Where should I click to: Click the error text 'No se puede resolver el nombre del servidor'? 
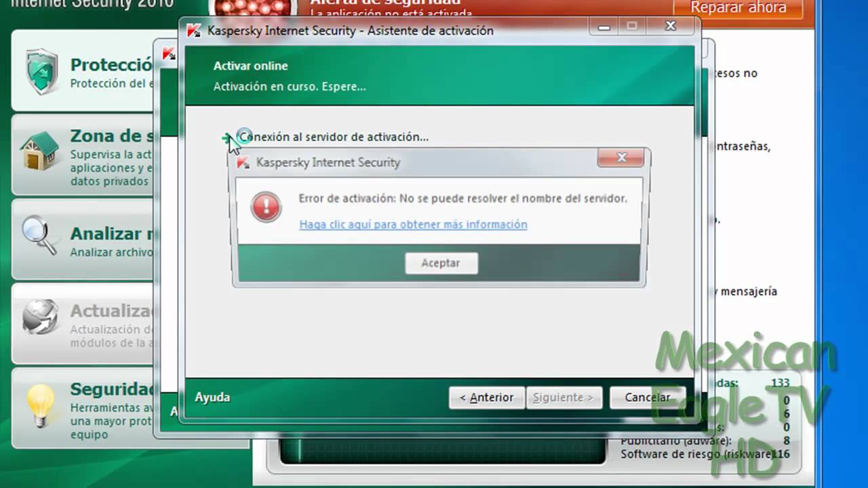[x=513, y=199]
